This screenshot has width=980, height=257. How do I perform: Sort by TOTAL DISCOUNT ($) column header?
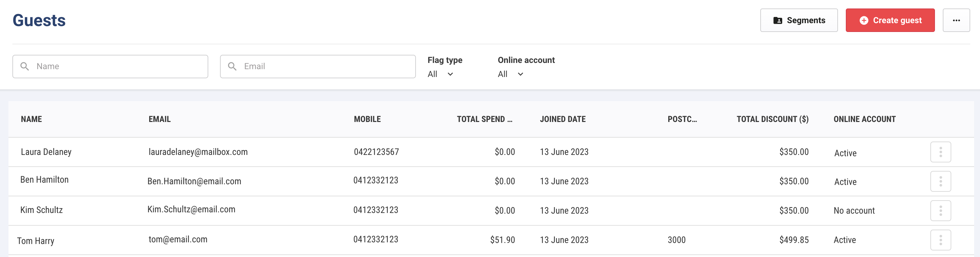(x=772, y=119)
